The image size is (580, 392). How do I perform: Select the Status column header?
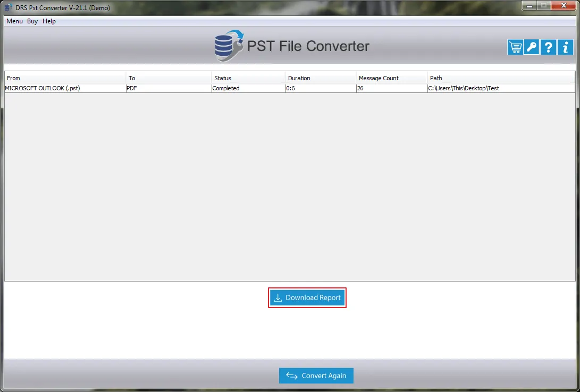click(248, 78)
